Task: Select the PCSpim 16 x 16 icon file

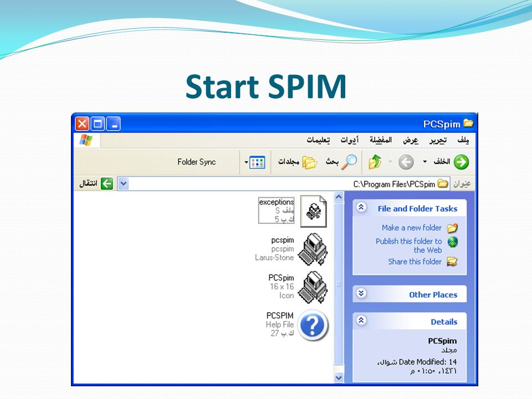Action: [x=313, y=287]
